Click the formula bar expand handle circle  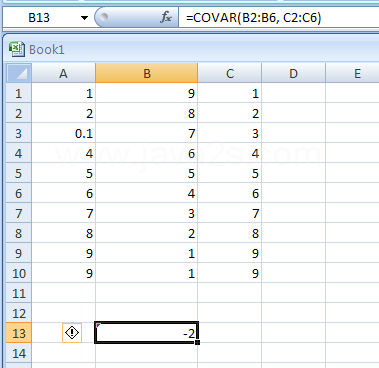[x=104, y=17]
